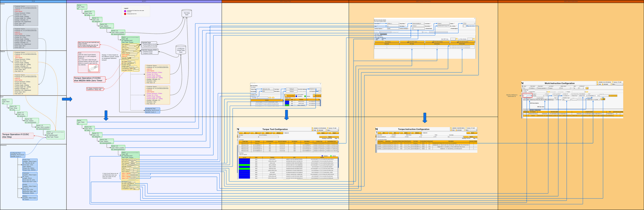Toggle Enable Bypass checkbox in Edit Tool Instruction

click(450, 29)
